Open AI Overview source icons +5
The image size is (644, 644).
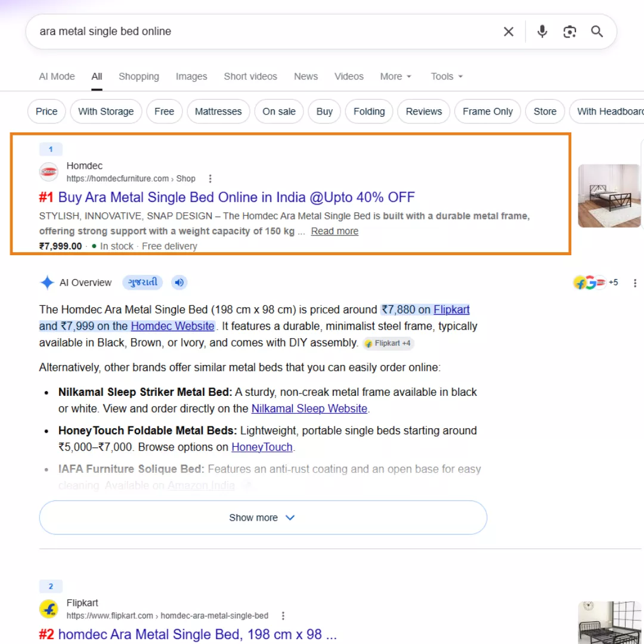point(596,283)
